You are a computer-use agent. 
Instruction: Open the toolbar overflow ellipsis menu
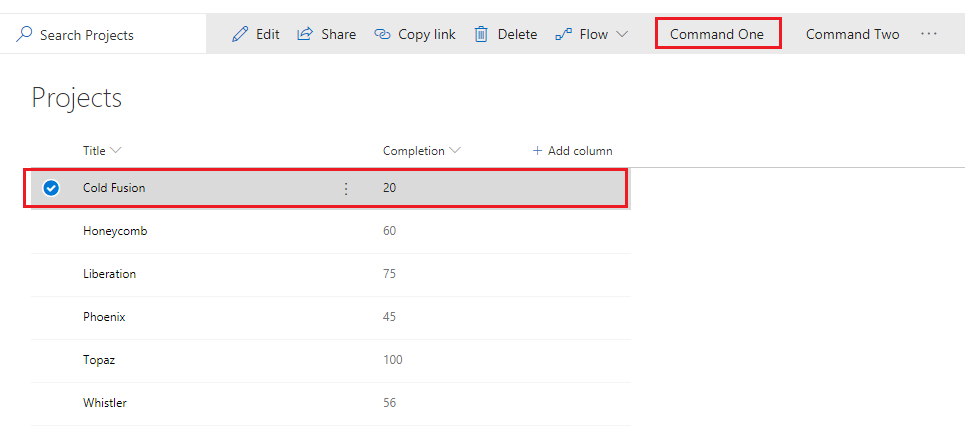(929, 34)
